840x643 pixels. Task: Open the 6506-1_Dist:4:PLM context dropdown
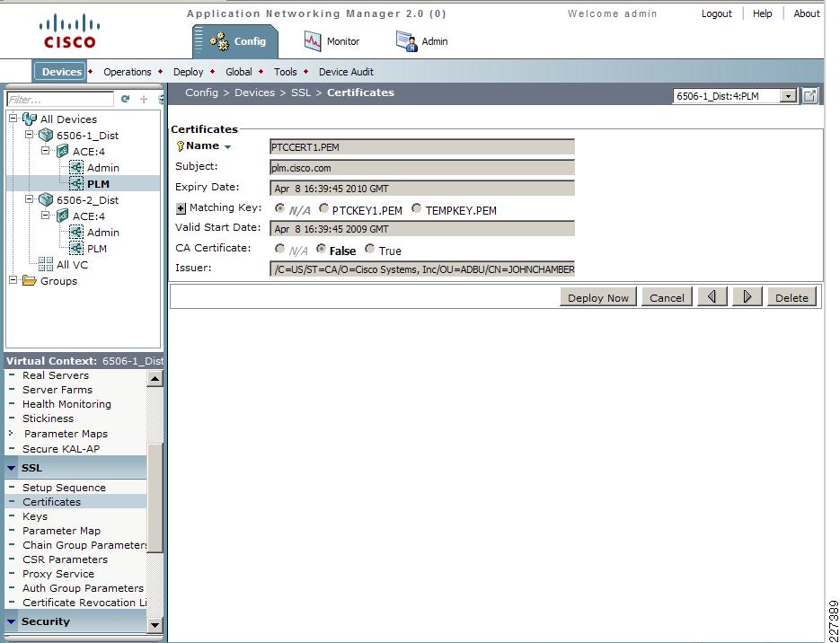point(788,96)
